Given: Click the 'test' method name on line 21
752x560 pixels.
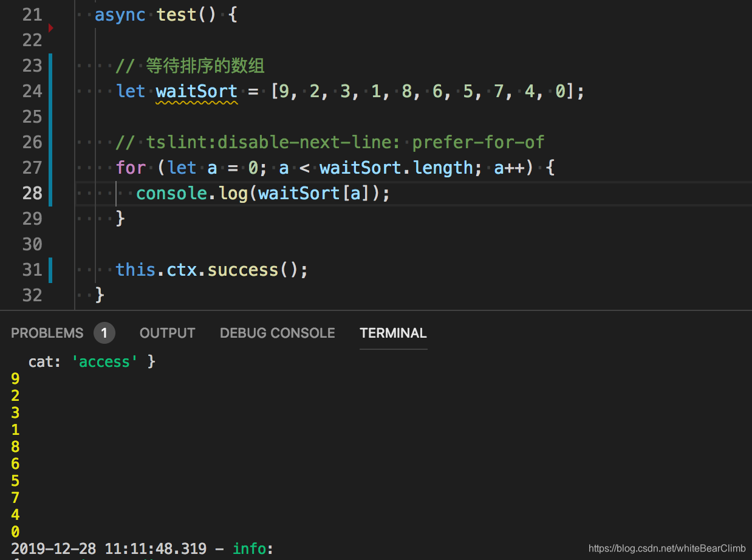Looking at the screenshot, I should tap(176, 15).
